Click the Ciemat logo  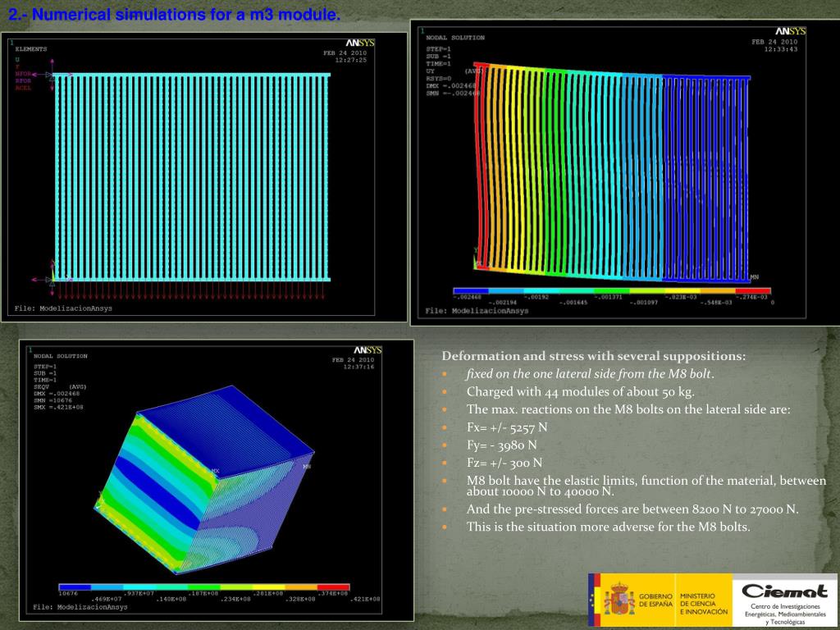pyautogui.click(x=783, y=591)
